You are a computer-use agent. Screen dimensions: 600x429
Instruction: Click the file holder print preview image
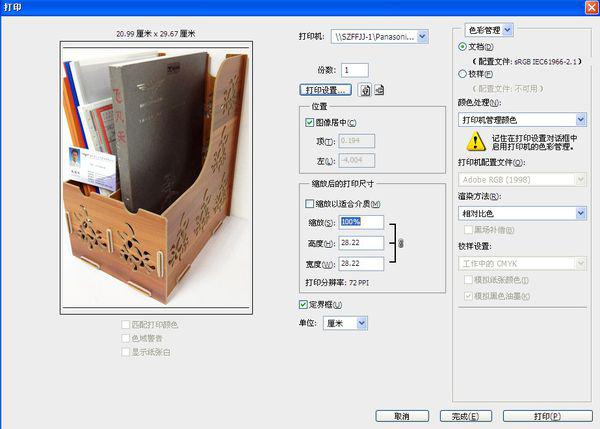point(156,177)
